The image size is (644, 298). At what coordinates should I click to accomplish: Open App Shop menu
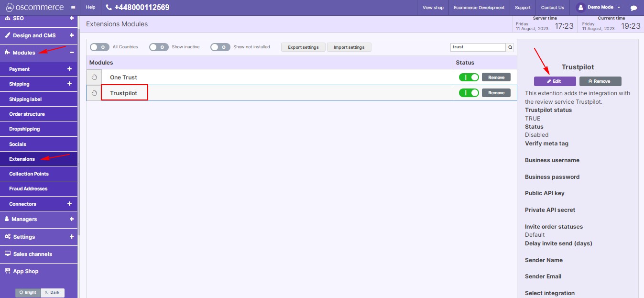click(x=38, y=271)
